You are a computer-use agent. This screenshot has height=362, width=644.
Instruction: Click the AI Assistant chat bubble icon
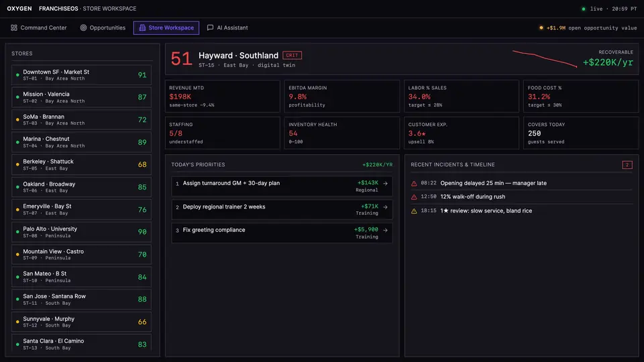click(x=210, y=27)
